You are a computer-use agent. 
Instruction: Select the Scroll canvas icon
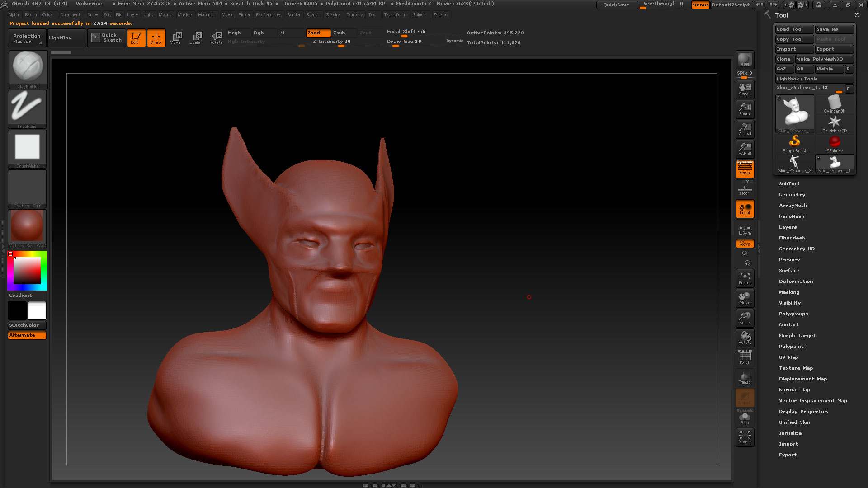point(745,89)
